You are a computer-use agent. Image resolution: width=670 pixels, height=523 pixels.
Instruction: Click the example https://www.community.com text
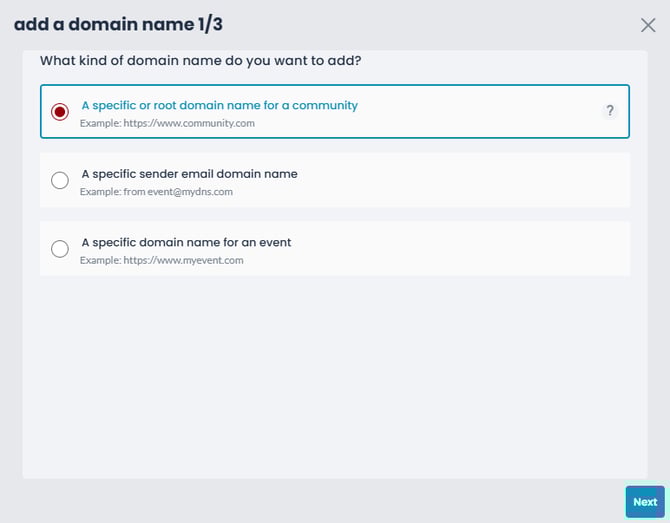click(x=167, y=123)
